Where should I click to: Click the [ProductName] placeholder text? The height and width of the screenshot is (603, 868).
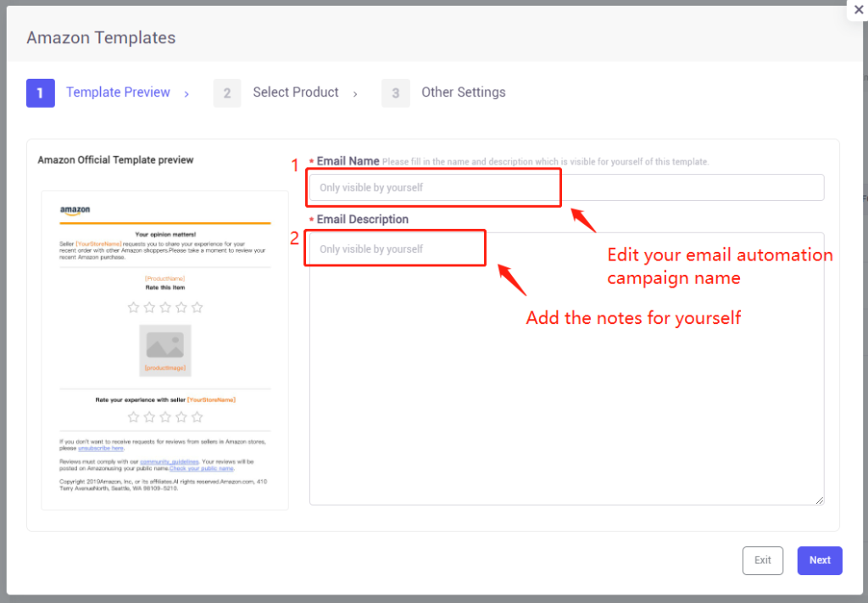point(165,278)
